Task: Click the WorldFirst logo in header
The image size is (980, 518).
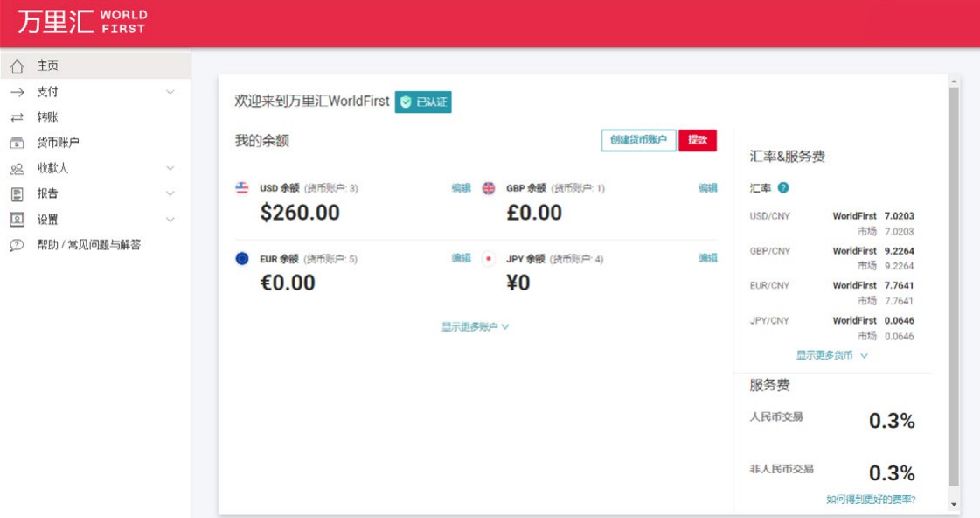Action: tap(82, 21)
